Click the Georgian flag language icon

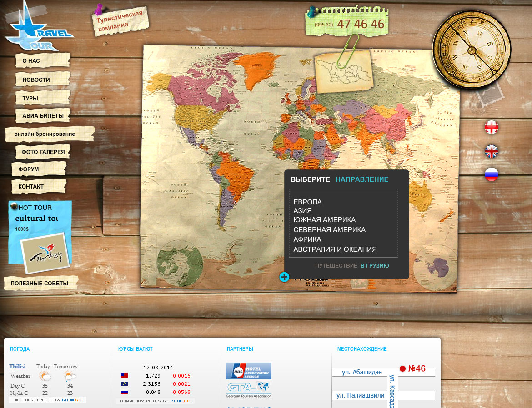pos(492,127)
